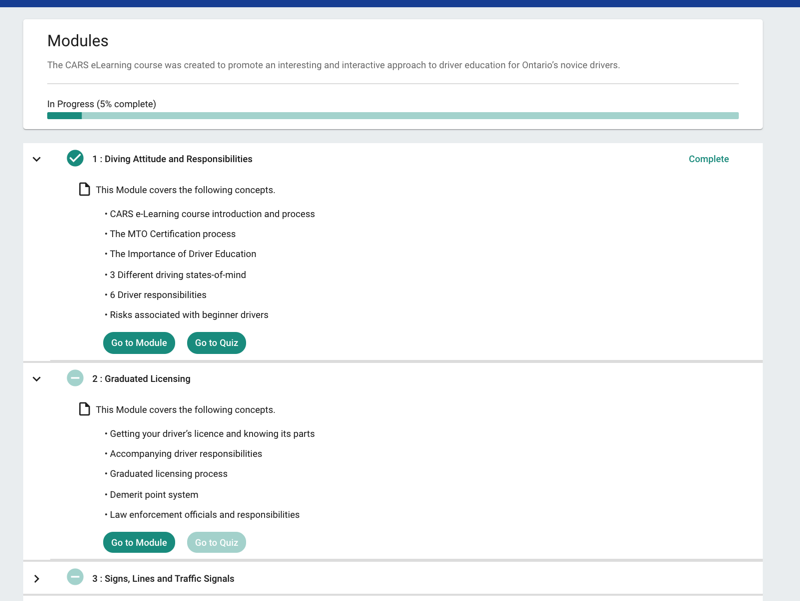The height and width of the screenshot is (601, 800).
Task: Click the In Progress (5% complete) label
Action: [102, 104]
